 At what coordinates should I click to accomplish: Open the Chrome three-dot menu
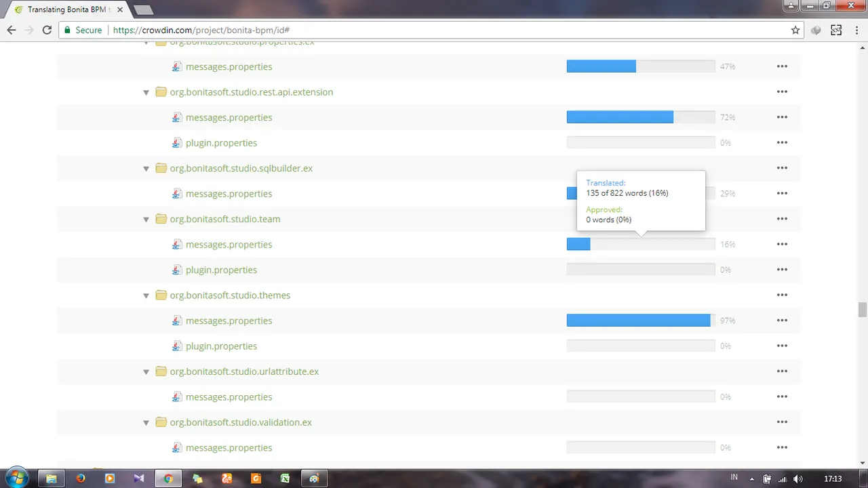coord(856,30)
